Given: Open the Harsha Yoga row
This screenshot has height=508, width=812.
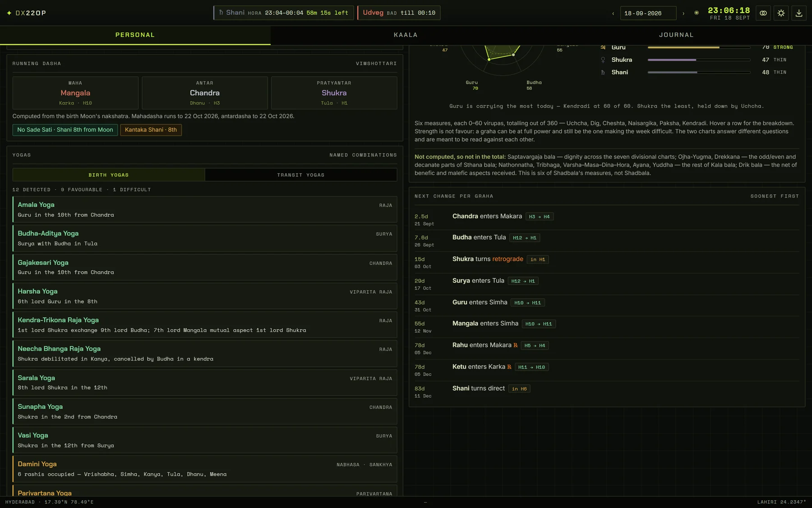Looking at the screenshot, I should point(205,296).
